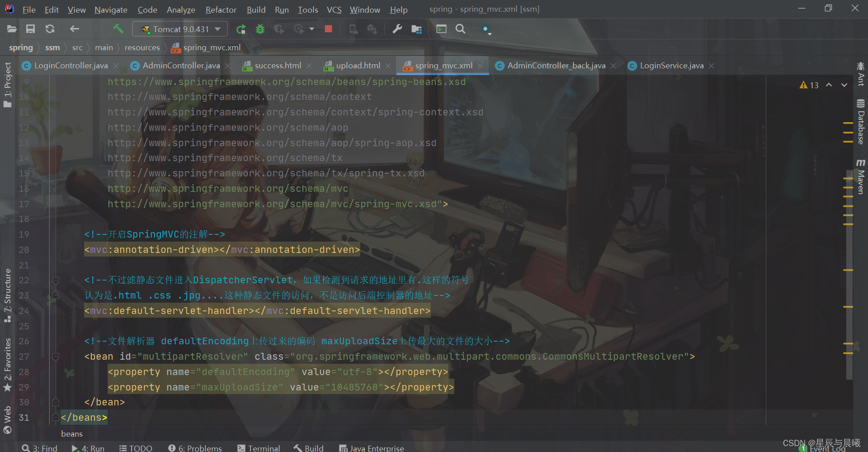Close the spring_mvc.xml tab
This screenshot has width=868, height=452.
click(x=480, y=66)
